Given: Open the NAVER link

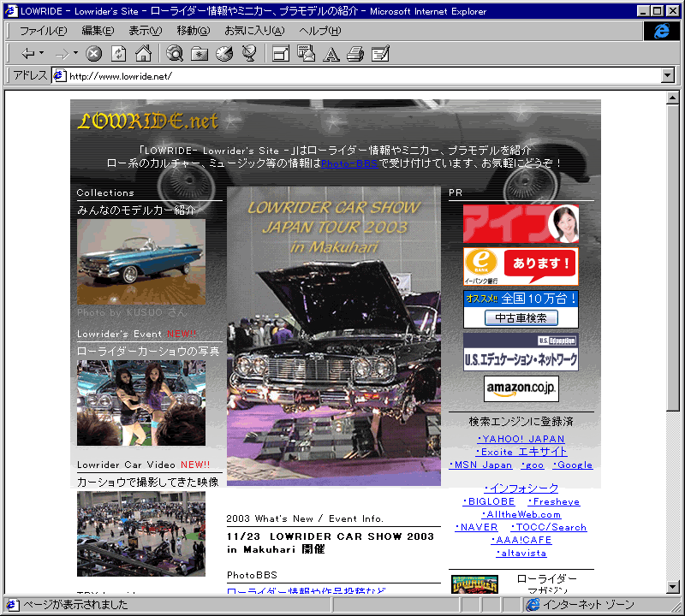Looking at the screenshot, I should (476, 527).
